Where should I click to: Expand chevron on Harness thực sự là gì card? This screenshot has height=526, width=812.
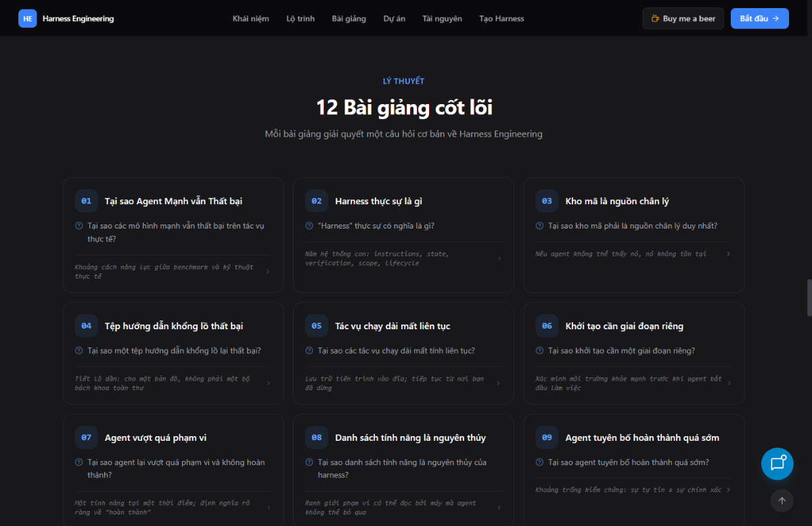[x=499, y=258]
